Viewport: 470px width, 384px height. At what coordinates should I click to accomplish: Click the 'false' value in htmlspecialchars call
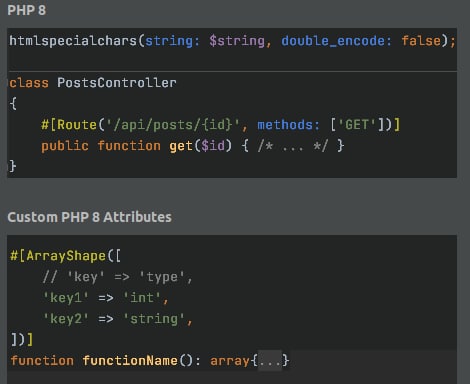tap(421, 41)
